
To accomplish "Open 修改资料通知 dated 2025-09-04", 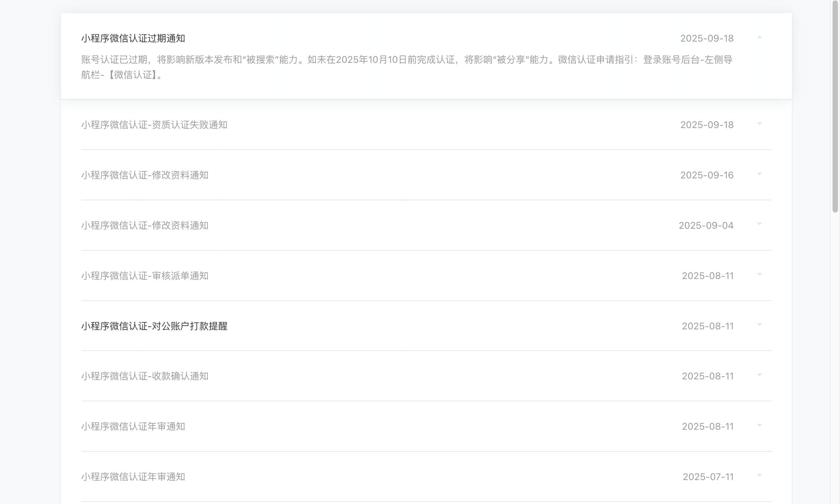I will [144, 226].
